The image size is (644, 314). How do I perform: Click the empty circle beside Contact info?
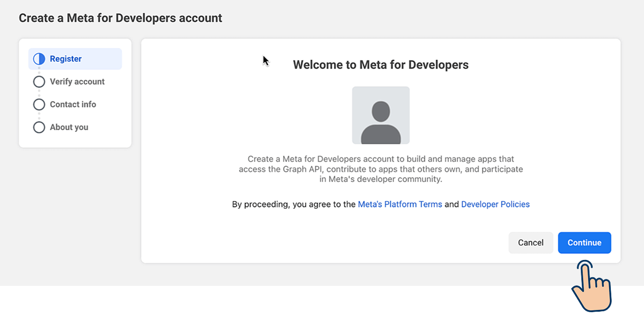[x=39, y=105]
